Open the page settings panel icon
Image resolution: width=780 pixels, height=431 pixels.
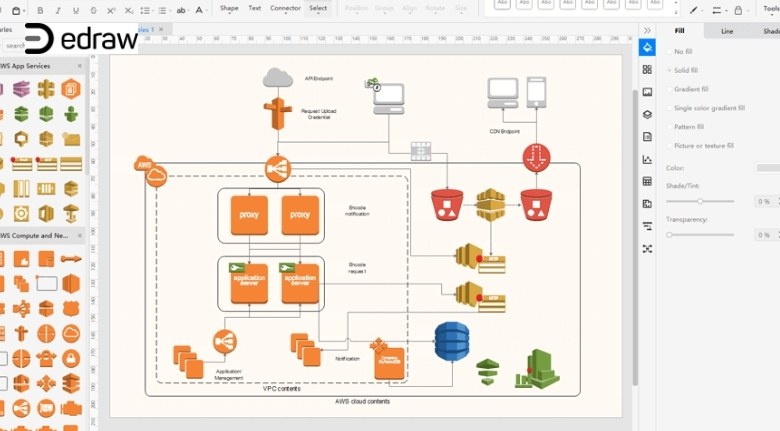coord(647,137)
